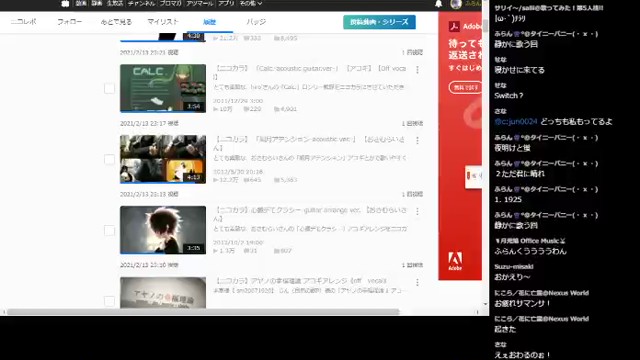Click chat message 夜明けと蛍
The height and width of the screenshot is (360, 640).
point(512,148)
